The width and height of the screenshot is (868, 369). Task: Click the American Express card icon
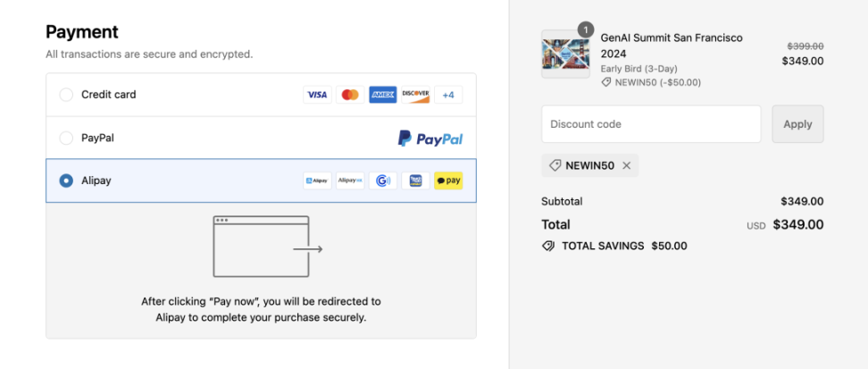point(382,95)
